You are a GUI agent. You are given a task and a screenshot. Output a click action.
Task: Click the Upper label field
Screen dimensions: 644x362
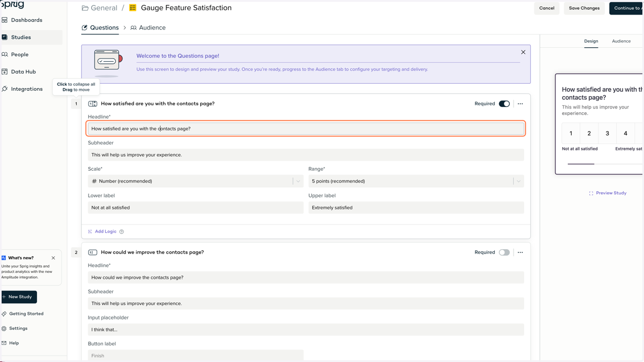coord(416,207)
